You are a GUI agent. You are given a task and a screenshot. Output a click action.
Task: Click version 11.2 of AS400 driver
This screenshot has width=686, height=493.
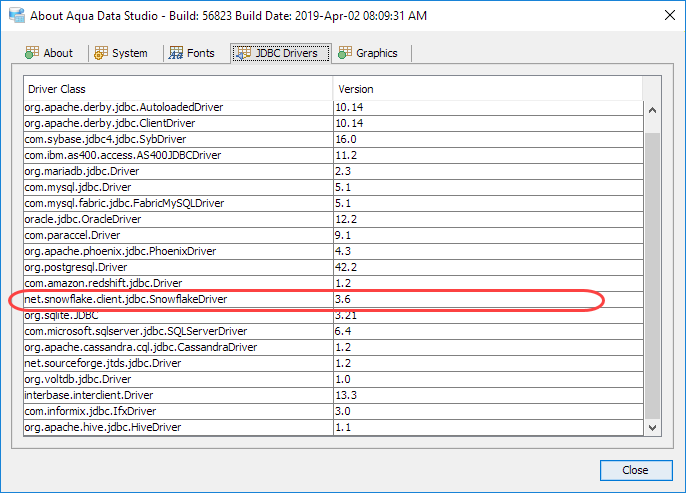point(346,155)
